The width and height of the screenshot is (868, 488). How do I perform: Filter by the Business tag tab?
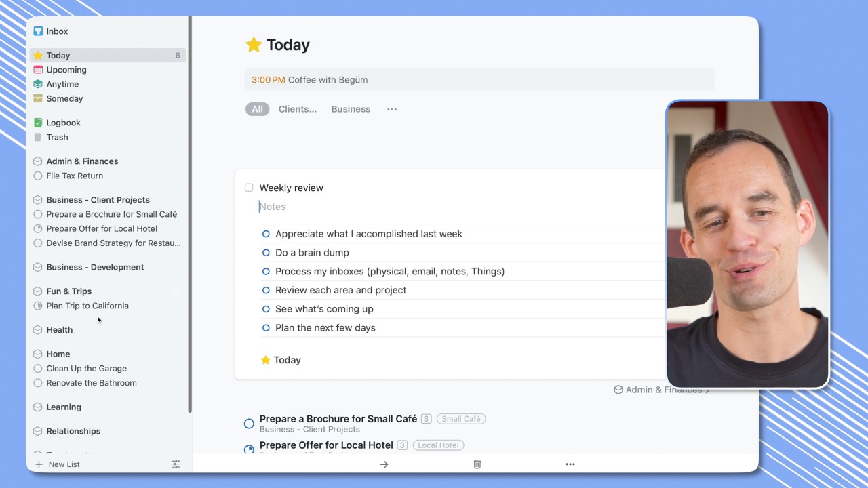point(351,109)
